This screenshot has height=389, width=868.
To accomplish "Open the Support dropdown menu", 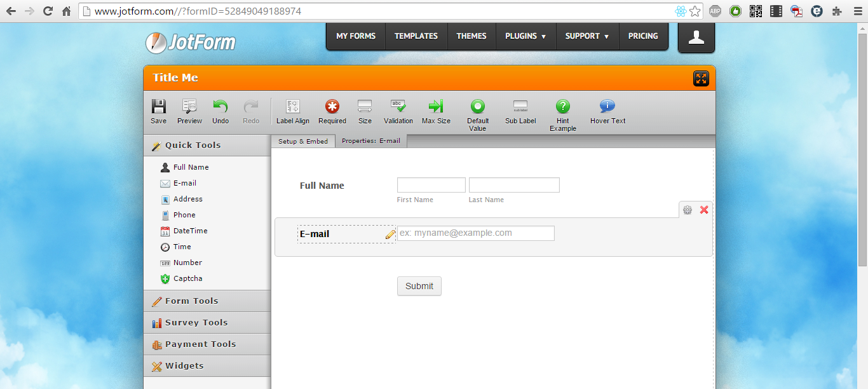I will [x=587, y=36].
